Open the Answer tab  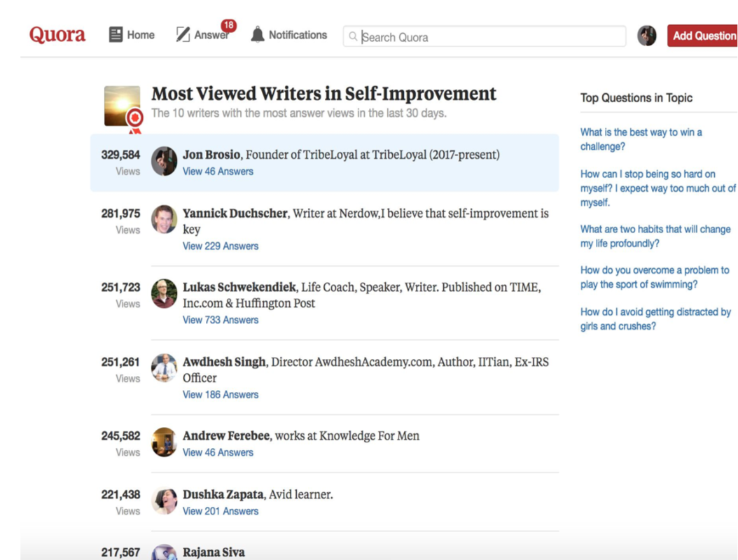(202, 35)
